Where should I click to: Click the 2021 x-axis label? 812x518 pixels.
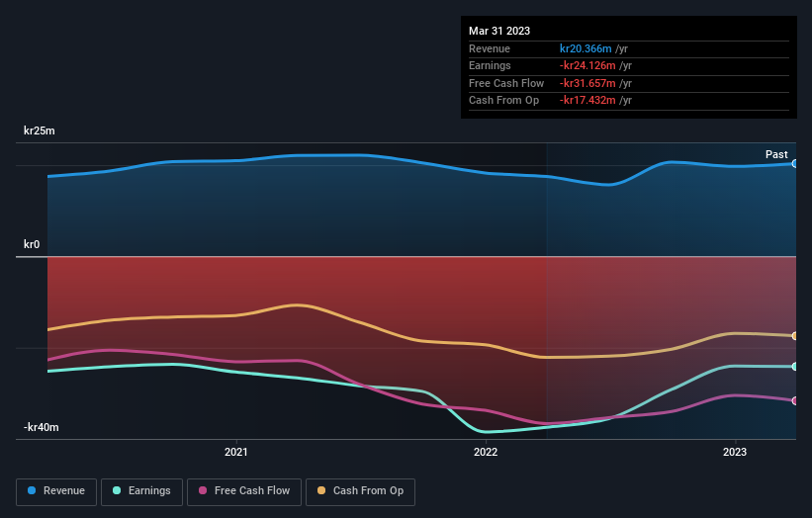point(236,452)
